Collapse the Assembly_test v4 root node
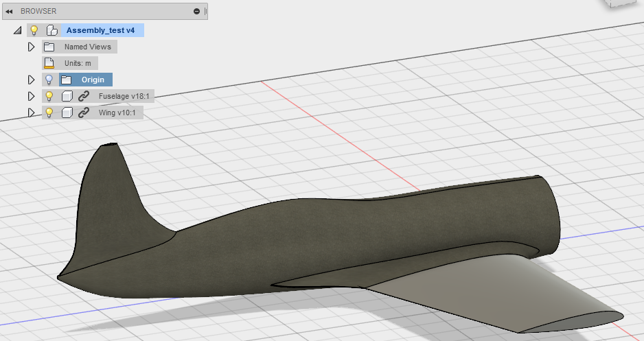Image resolution: width=644 pixels, height=341 pixels. [16, 31]
